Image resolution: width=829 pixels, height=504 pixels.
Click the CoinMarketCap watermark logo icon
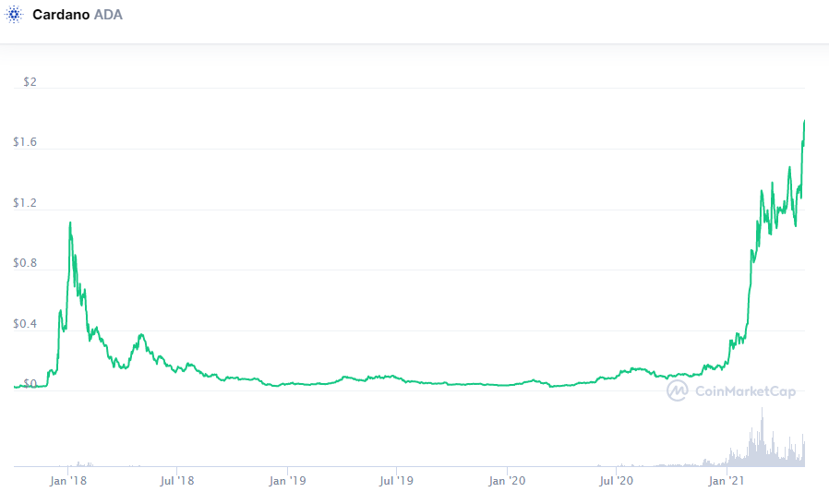(x=678, y=391)
